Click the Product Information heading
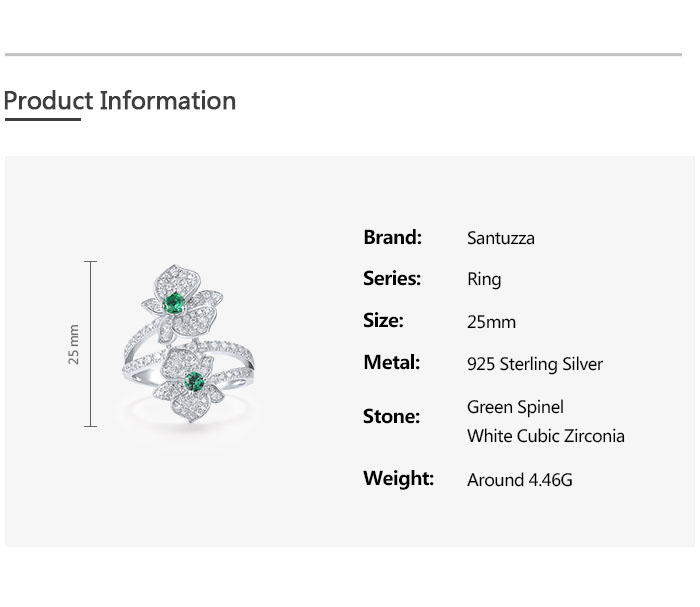700x607 pixels. [120, 101]
